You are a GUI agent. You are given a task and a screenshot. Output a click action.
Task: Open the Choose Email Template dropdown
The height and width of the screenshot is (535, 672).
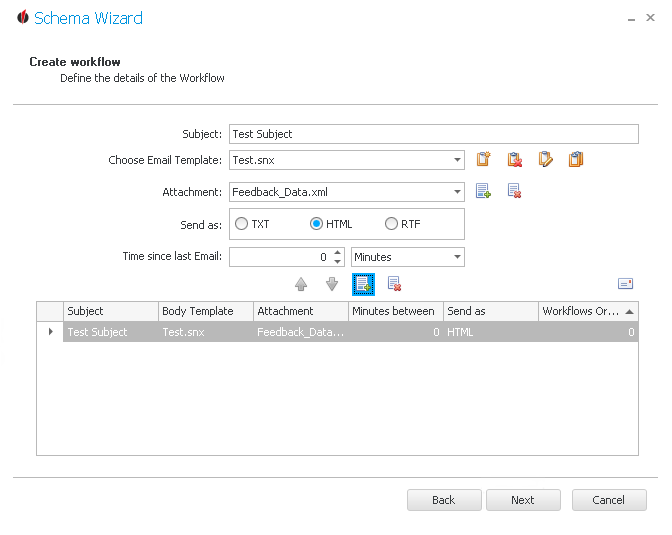pos(457,160)
